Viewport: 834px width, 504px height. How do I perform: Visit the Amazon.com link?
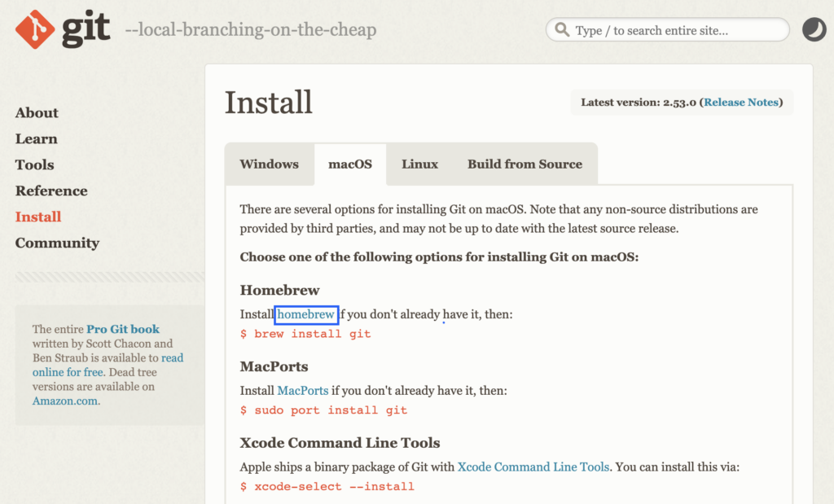click(x=65, y=401)
